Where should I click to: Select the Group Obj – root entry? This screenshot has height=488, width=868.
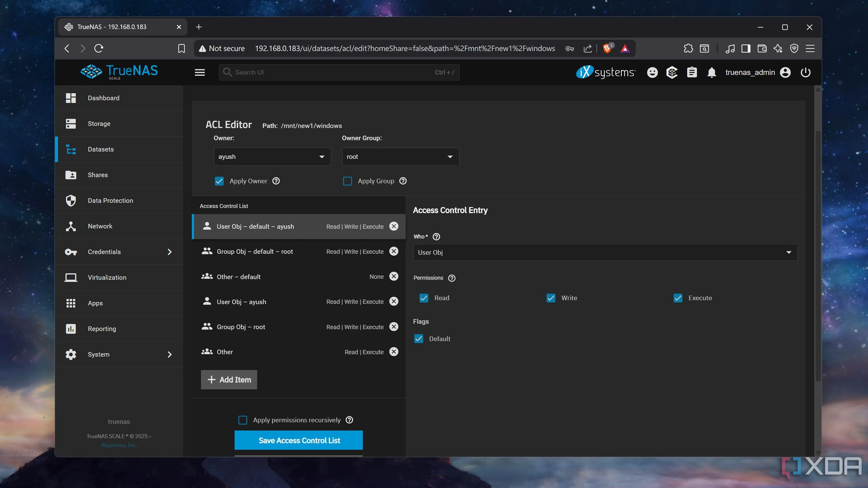299,327
